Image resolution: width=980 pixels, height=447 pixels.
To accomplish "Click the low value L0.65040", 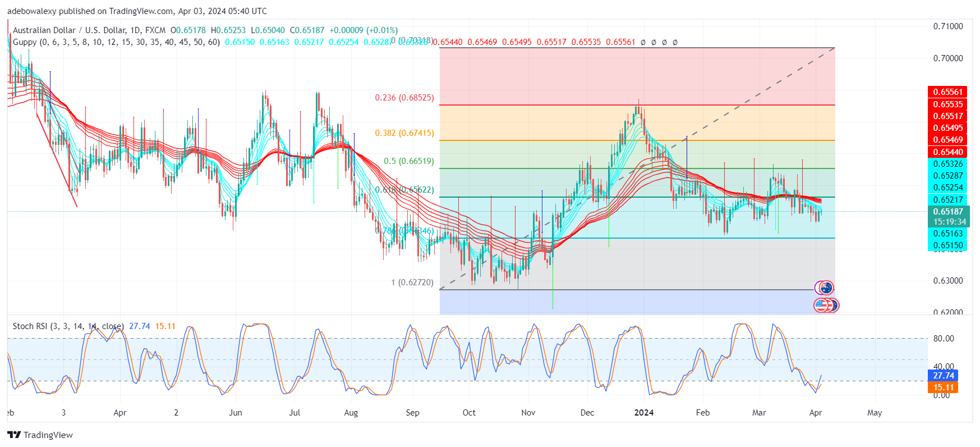I will pyautogui.click(x=268, y=30).
